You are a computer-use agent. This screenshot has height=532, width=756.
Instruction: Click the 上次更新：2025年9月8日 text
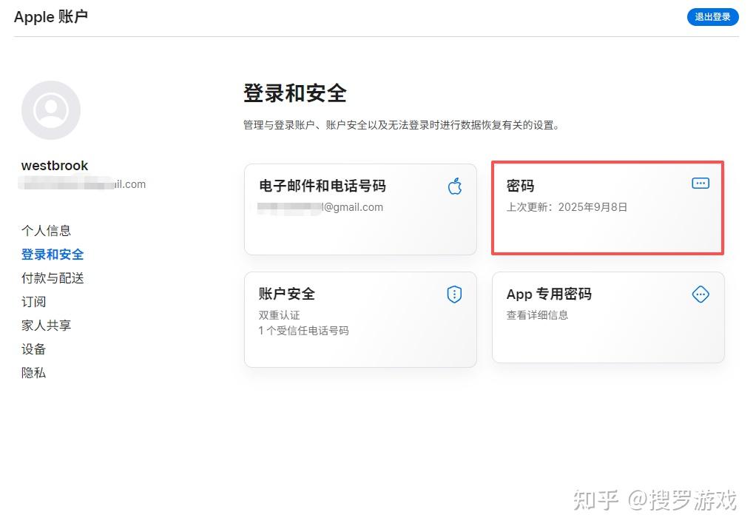click(567, 207)
